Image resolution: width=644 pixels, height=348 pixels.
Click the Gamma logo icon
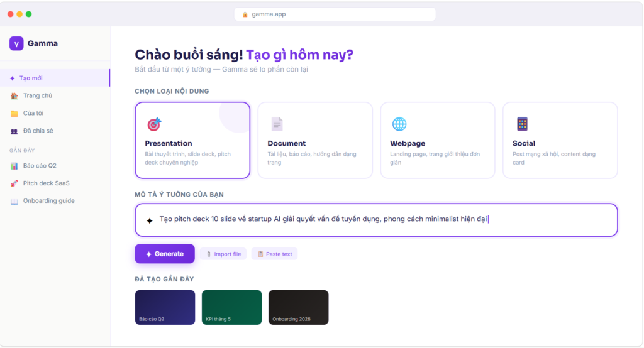tap(16, 43)
